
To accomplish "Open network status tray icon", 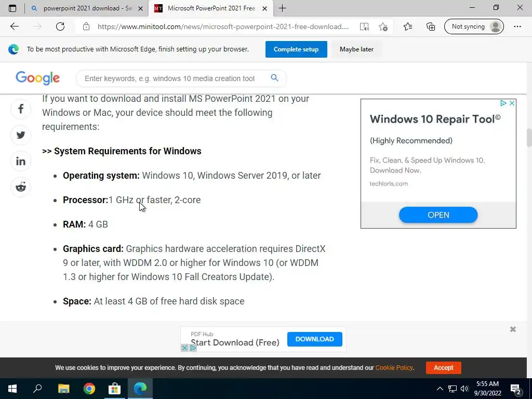I will click(453, 389).
